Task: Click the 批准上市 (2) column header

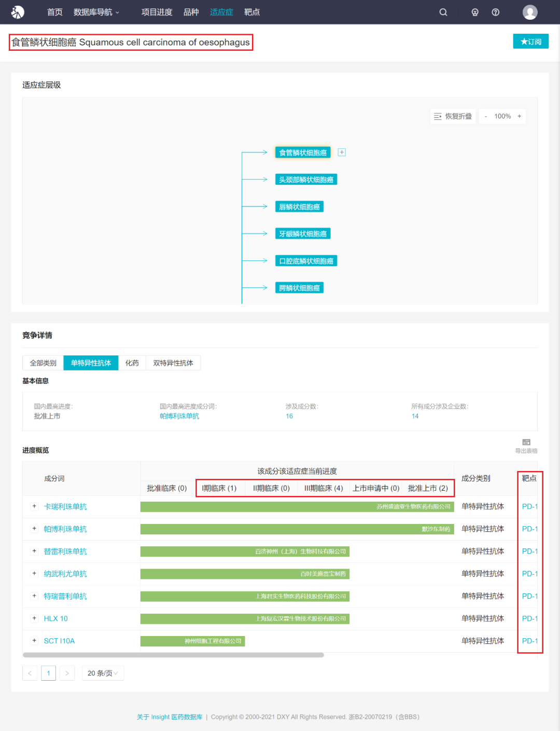Action: 428,488
